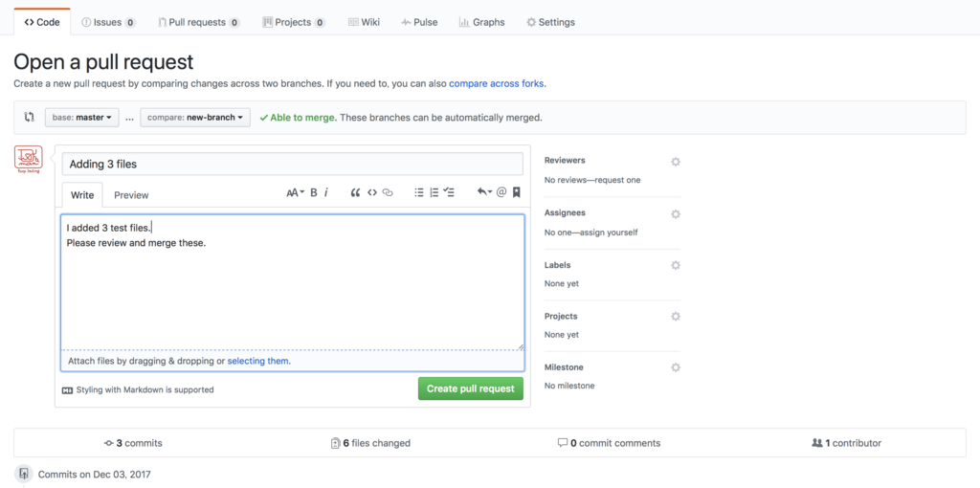Open the Pull requests tab
The width and height of the screenshot is (980, 488).
199,22
